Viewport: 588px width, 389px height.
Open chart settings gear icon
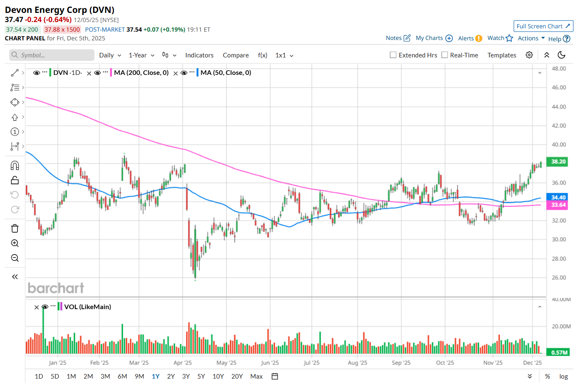point(529,55)
